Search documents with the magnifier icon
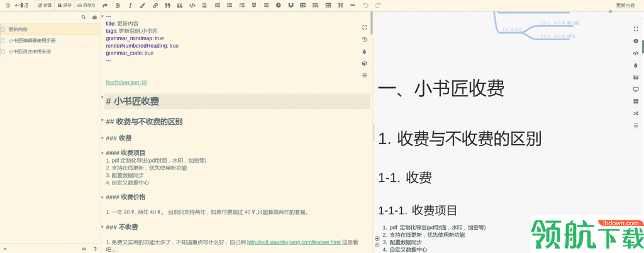This screenshot has width=644, height=253. click(x=84, y=17)
